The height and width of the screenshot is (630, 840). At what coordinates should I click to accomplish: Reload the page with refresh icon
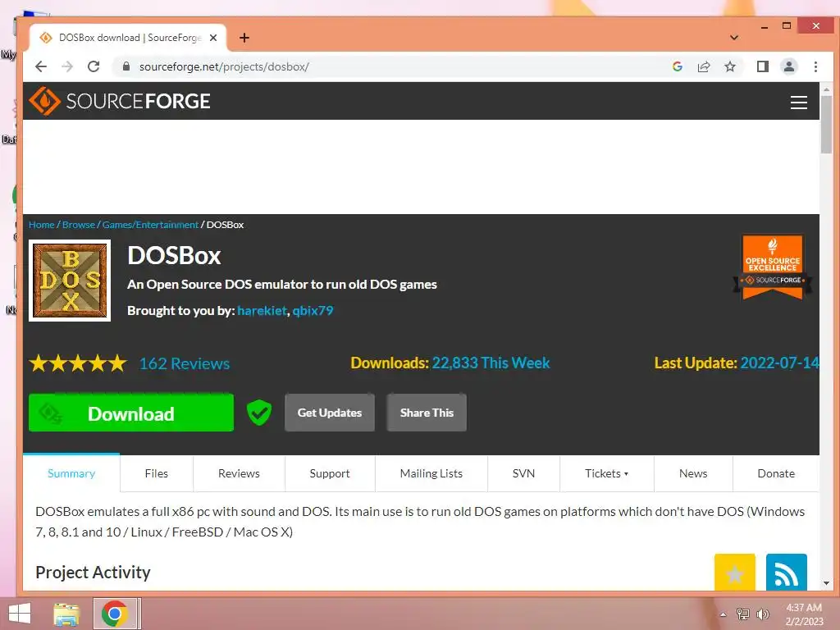[94, 66]
